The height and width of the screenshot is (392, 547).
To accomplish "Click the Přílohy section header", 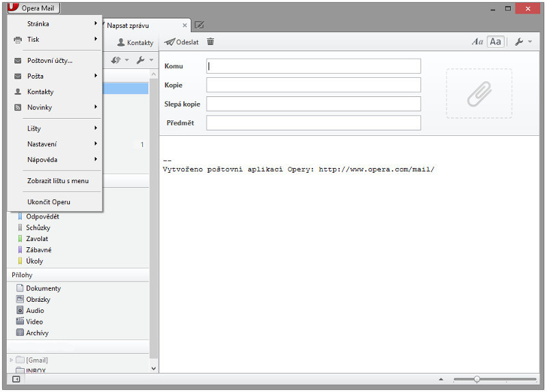I will click(x=78, y=275).
